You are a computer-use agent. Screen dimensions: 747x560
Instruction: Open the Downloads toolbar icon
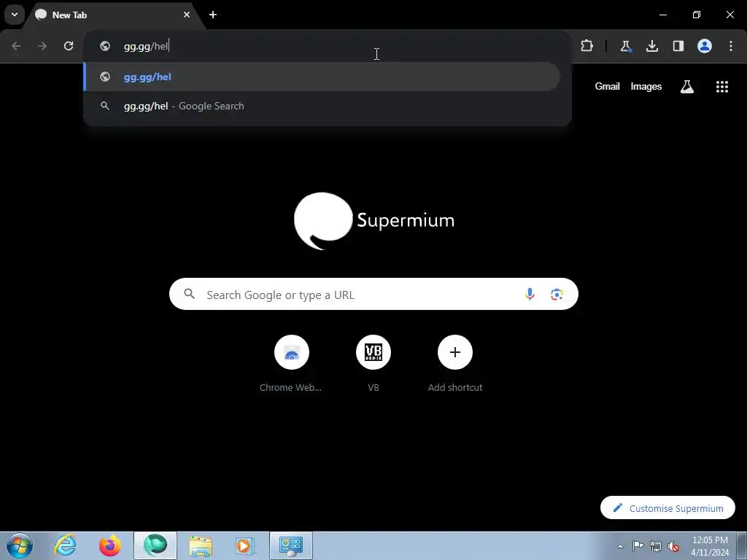pos(651,46)
